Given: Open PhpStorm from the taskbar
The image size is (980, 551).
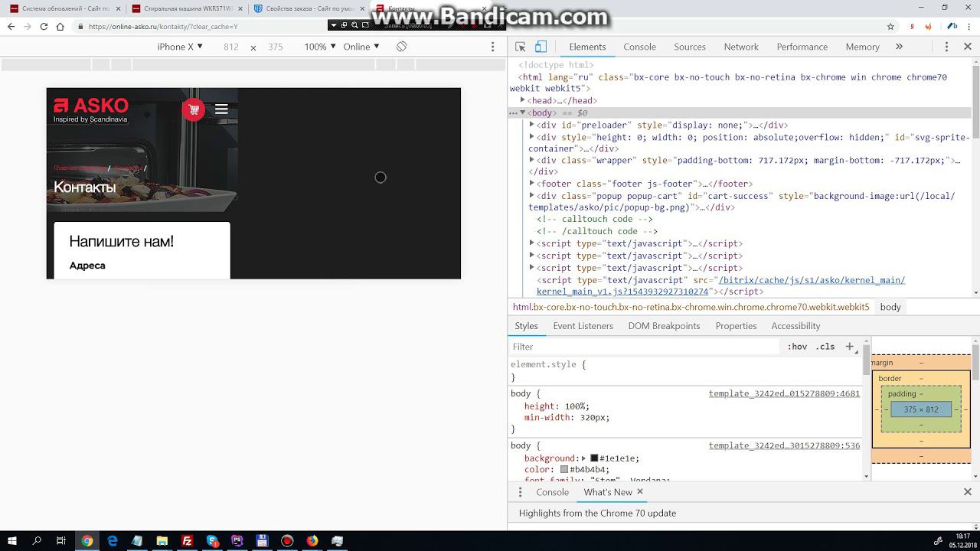Looking at the screenshot, I should coord(237,540).
